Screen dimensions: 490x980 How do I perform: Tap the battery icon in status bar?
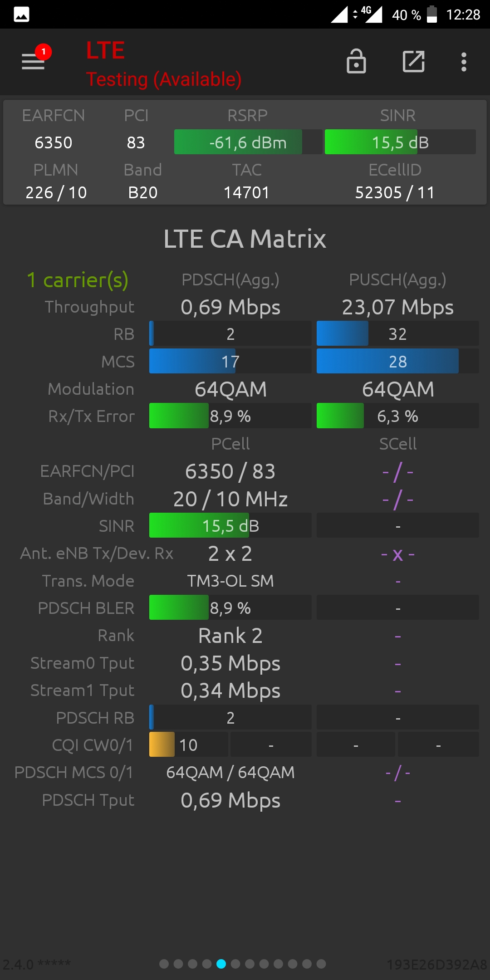pyautogui.click(x=432, y=14)
